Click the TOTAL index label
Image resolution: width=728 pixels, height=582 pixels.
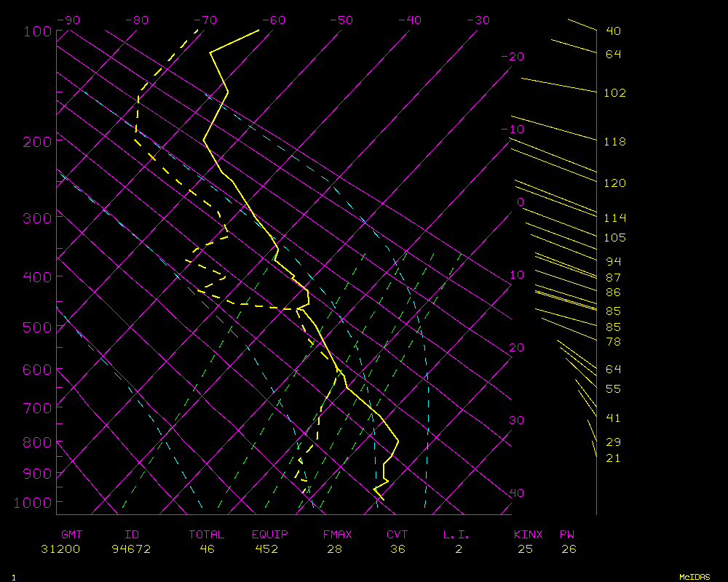coord(207,535)
